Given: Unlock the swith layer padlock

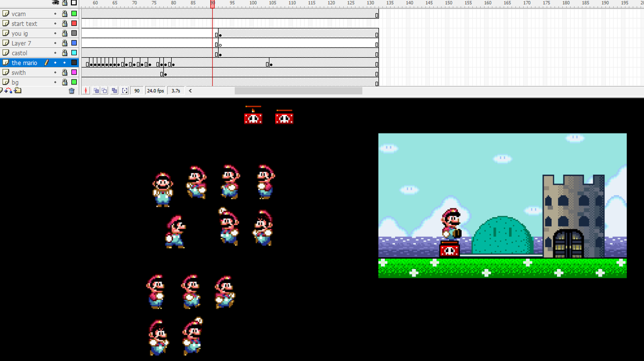Looking at the screenshot, I should (x=65, y=73).
